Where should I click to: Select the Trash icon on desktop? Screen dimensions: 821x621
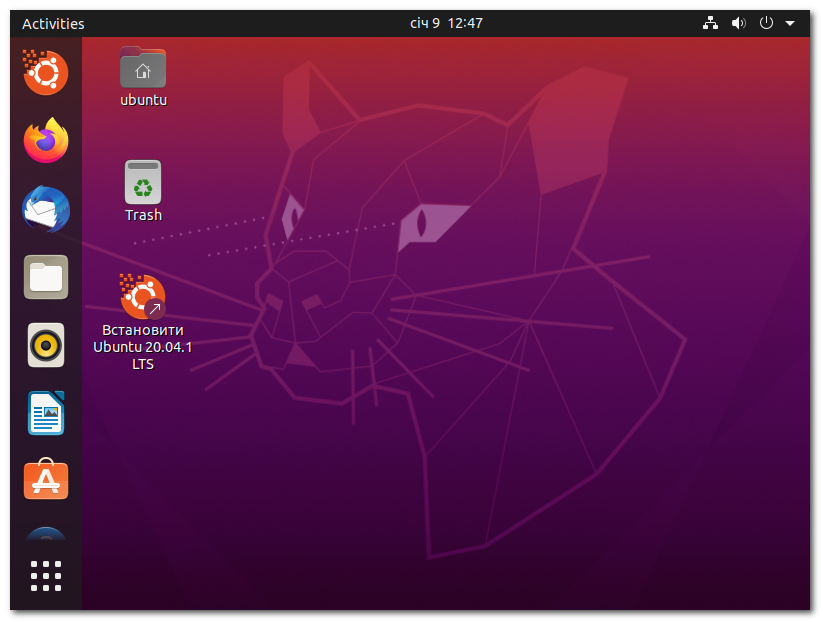click(x=143, y=182)
